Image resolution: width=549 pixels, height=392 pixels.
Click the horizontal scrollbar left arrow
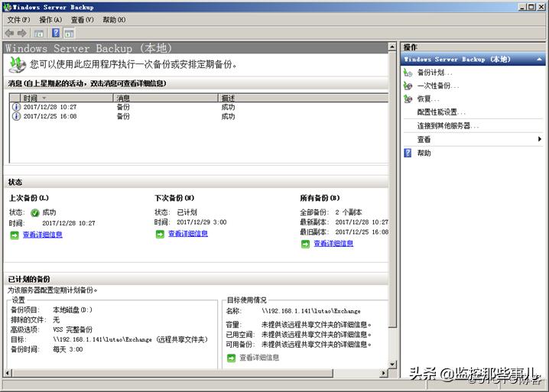point(8,374)
